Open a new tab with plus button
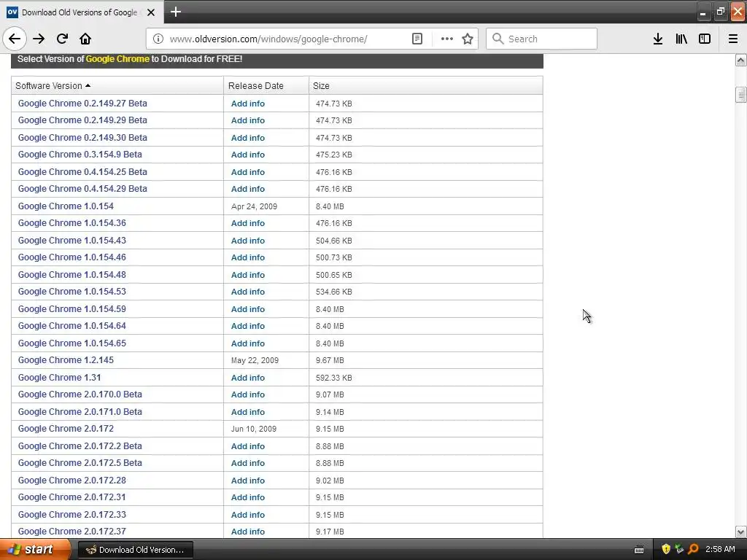This screenshot has width=747, height=560. (x=176, y=12)
